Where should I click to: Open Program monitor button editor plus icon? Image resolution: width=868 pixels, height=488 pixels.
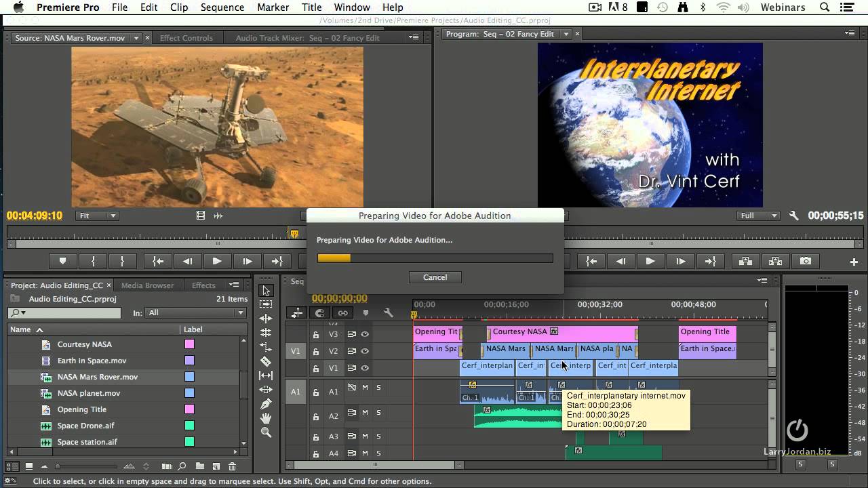click(854, 262)
